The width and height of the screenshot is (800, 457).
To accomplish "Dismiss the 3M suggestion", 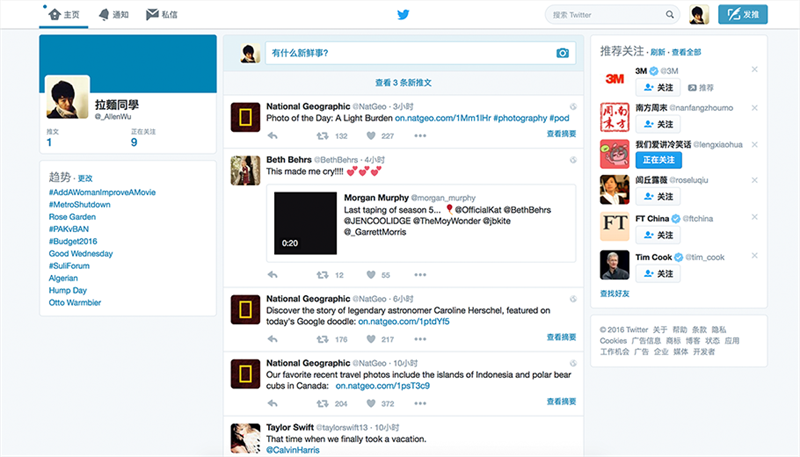I will [x=755, y=69].
